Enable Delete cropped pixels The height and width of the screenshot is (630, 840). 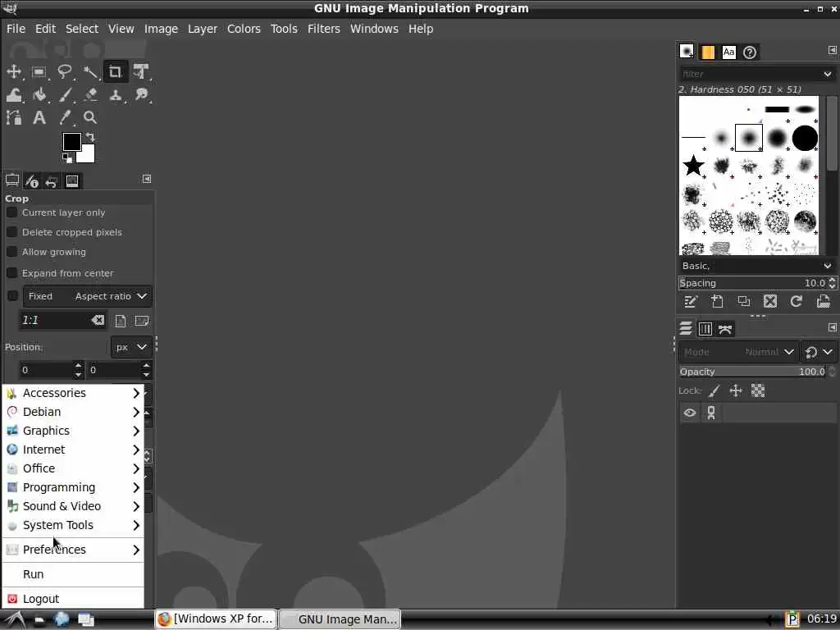tap(11, 232)
